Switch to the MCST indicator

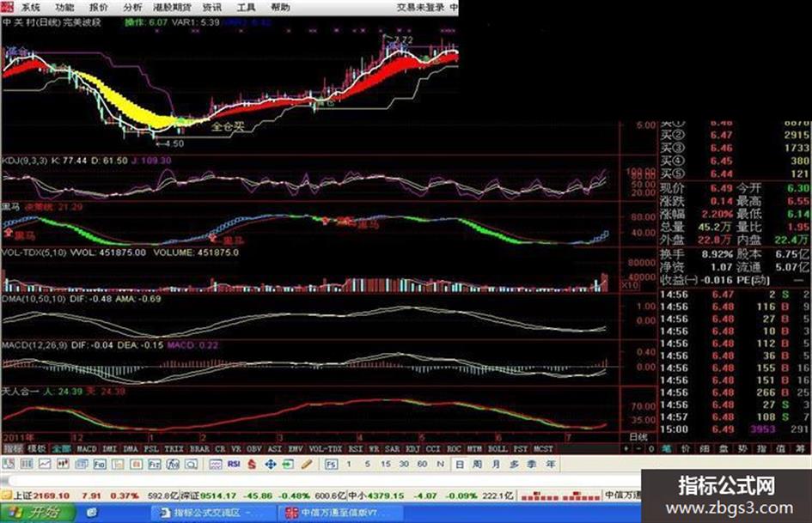(543, 449)
